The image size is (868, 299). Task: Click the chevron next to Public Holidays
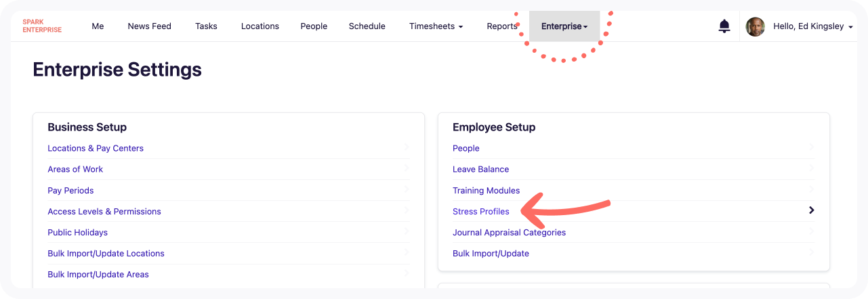[407, 231]
